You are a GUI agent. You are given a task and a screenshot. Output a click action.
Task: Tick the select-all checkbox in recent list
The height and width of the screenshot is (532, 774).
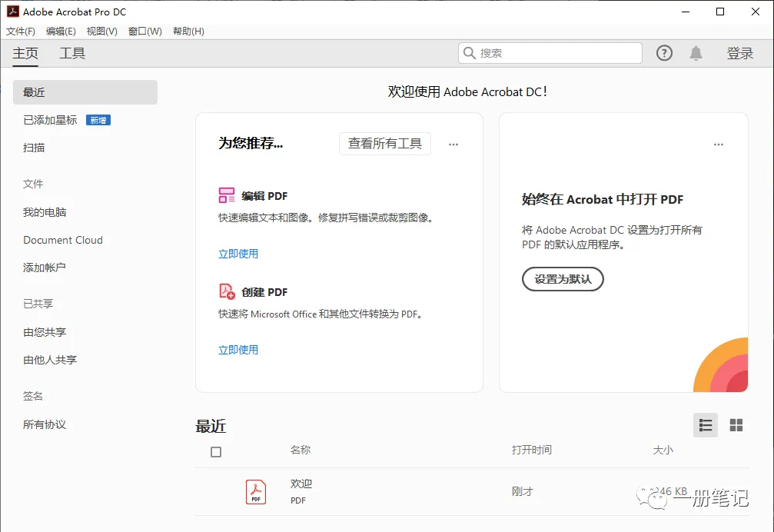[x=216, y=451]
